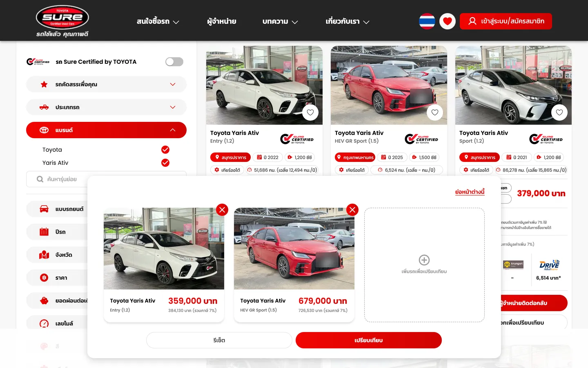
Task: Click the province map filter icon
Action: (x=44, y=255)
